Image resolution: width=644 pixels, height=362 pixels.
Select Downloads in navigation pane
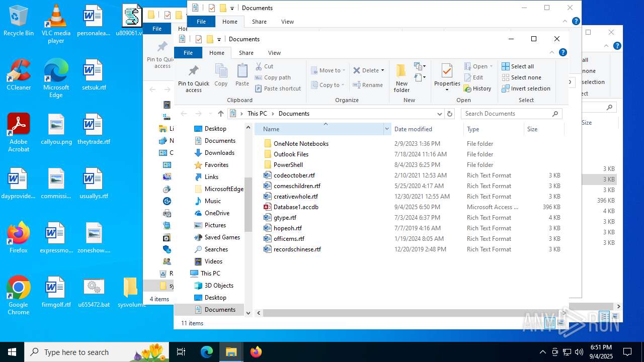219,153
